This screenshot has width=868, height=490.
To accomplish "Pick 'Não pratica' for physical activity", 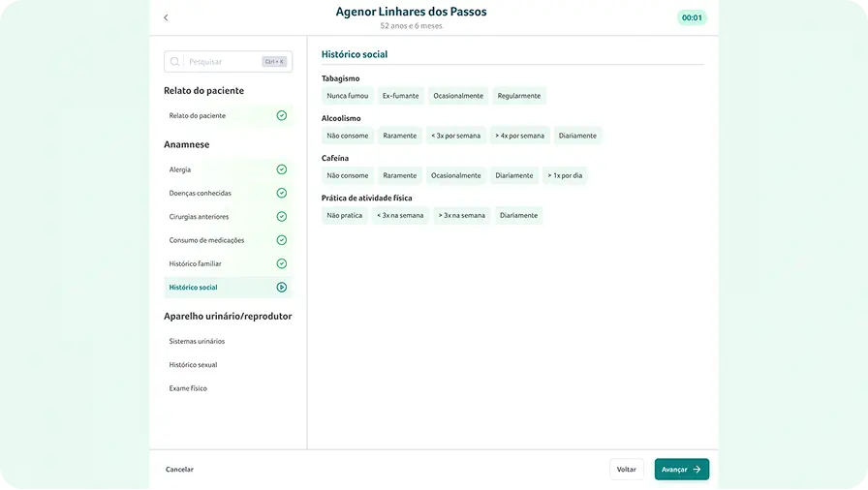I will point(344,215).
